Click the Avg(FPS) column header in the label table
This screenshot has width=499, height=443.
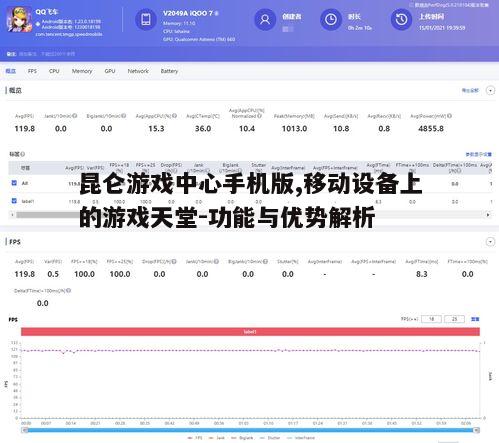coord(74,168)
